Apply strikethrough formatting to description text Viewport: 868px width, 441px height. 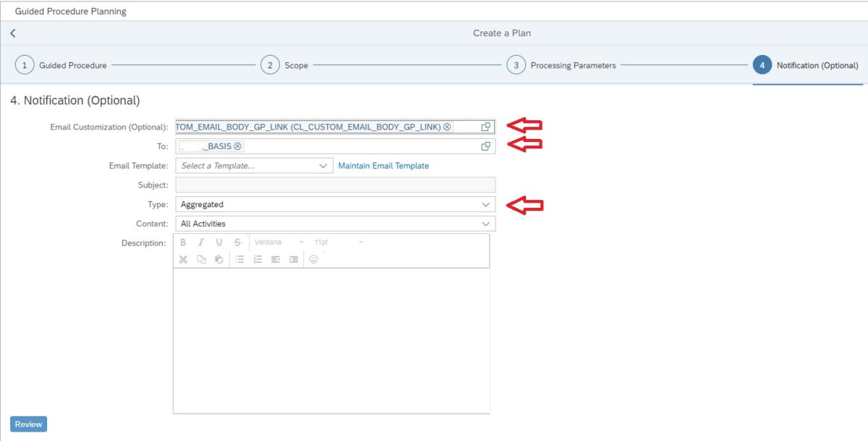(x=237, y=242)
